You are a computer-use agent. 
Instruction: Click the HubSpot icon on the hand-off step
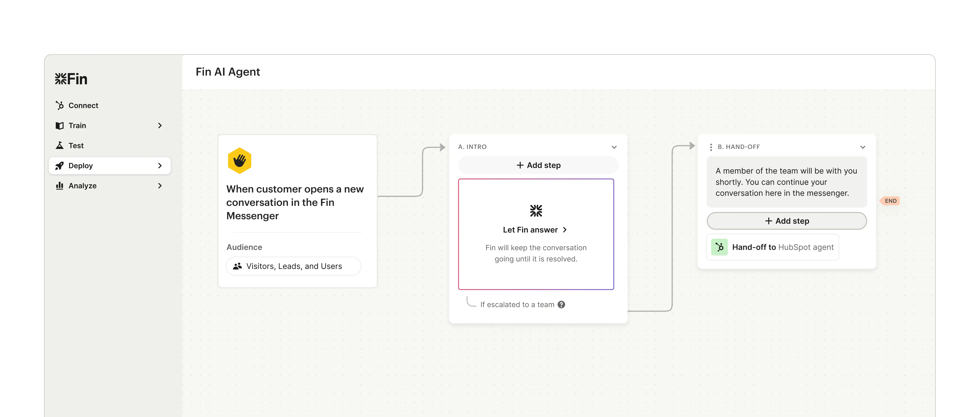click(719, 247)
